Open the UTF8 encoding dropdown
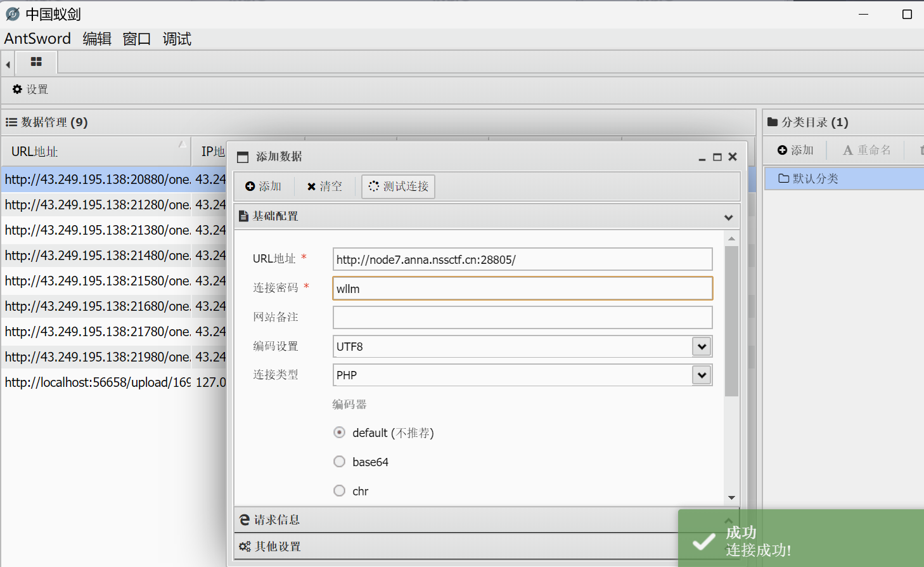924x567 pixels. [701, 346]
